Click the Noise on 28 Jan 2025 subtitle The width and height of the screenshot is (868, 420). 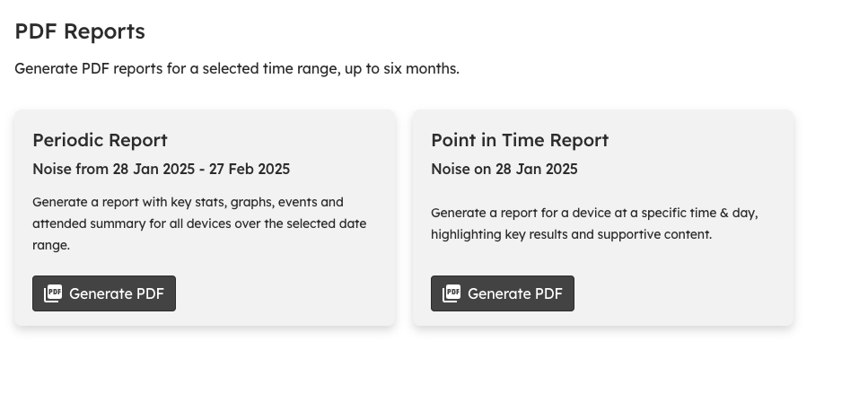[504, 170]
